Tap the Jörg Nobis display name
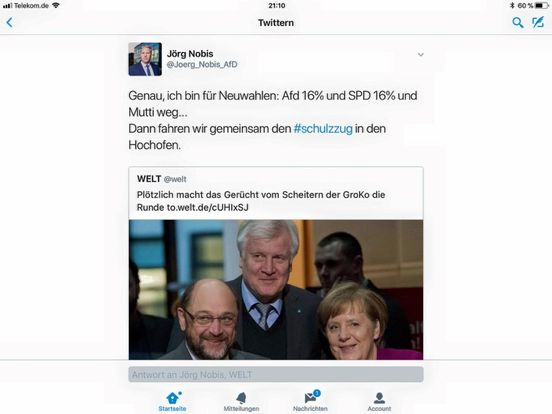The width and height of the screenshot is (552, 414). click(x=190, y=54)
